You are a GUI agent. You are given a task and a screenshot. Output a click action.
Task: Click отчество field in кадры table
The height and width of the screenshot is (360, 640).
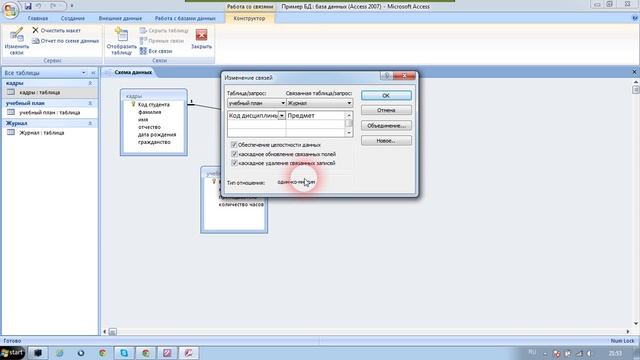(x=149, y=127)
